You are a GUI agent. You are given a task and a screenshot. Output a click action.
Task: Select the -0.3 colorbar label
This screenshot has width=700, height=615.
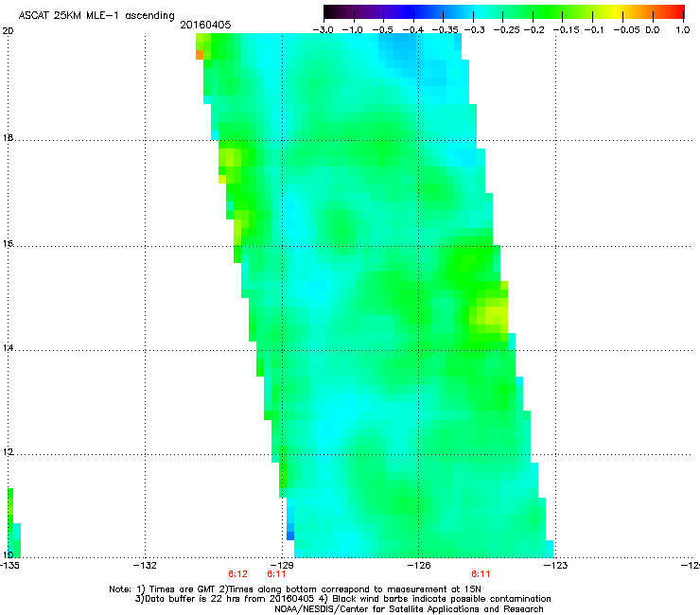474,30
